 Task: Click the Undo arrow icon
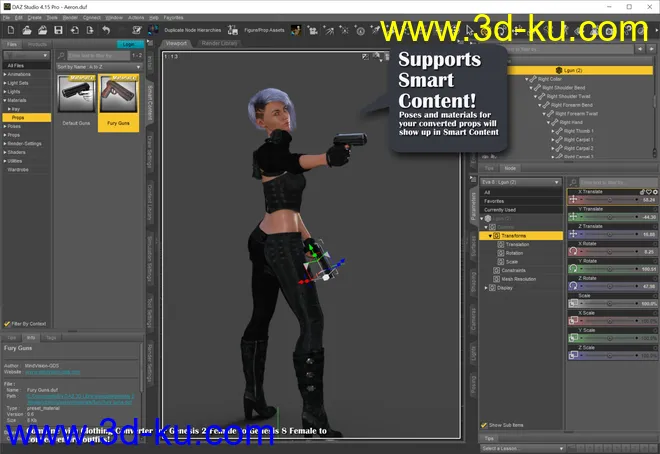point(106,30)
